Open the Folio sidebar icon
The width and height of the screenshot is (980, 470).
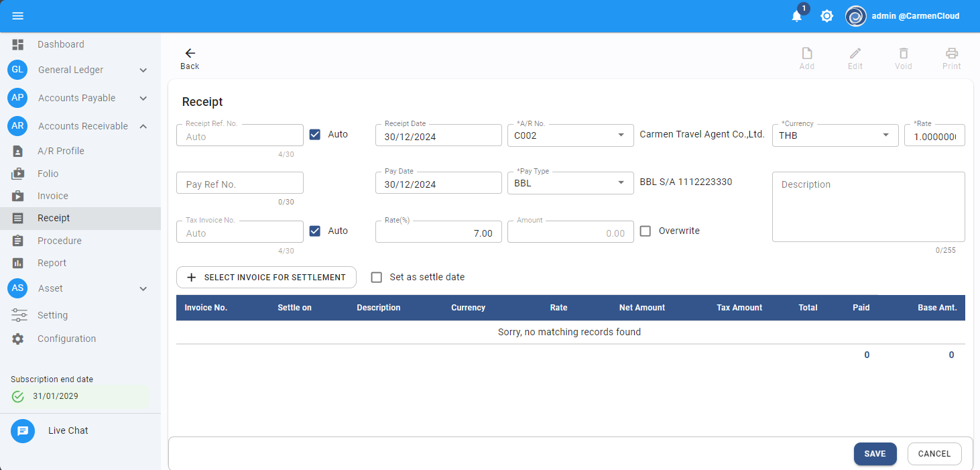(18, 174)
